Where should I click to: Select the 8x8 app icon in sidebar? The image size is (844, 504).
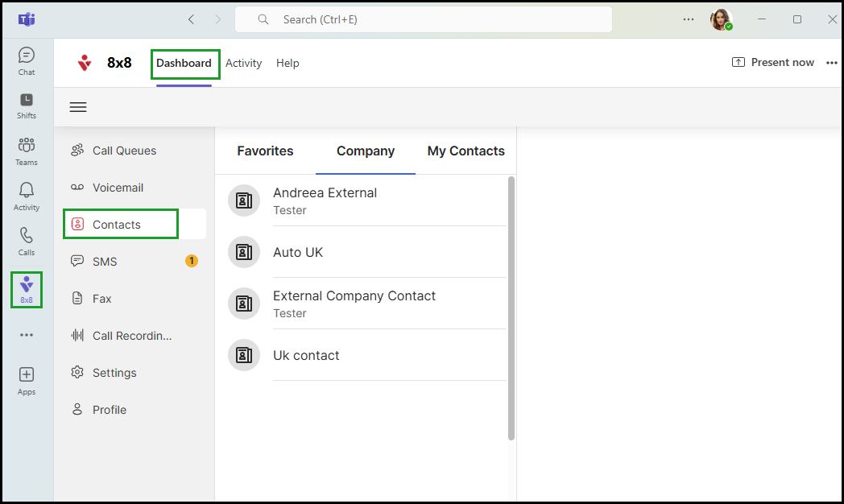27,289
